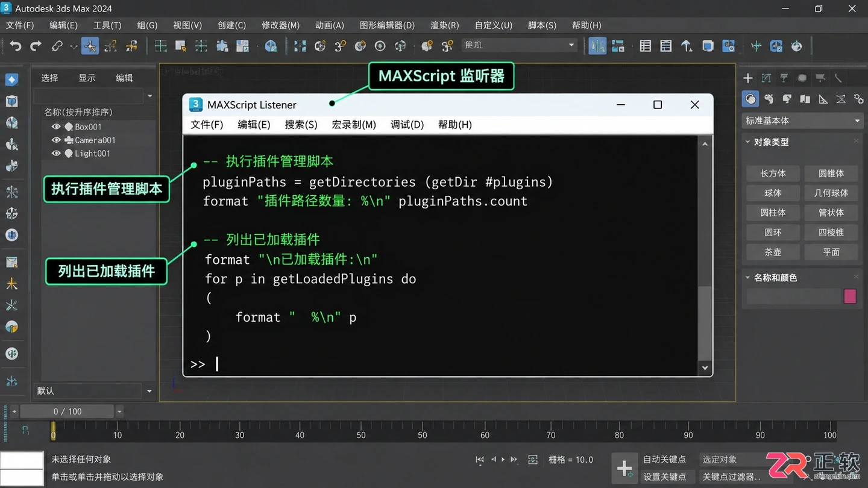Click the Redo arrow in main toolbar
Viewport: 868px width, 488px height.
(36, 46)
